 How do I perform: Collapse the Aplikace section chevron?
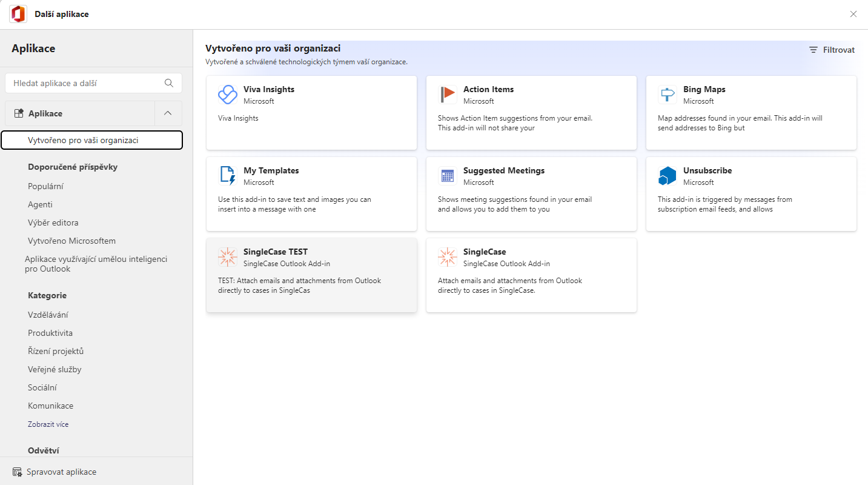click(168, 113)
